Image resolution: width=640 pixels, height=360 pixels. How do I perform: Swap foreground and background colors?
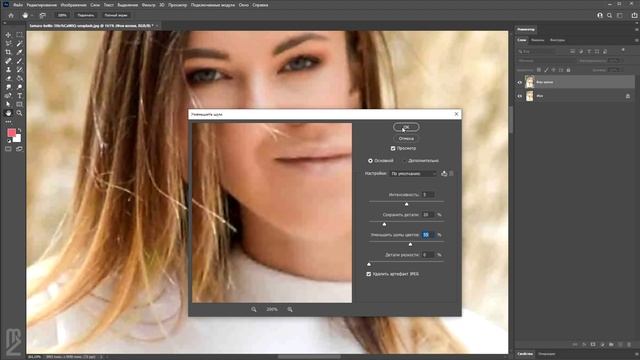19,130
